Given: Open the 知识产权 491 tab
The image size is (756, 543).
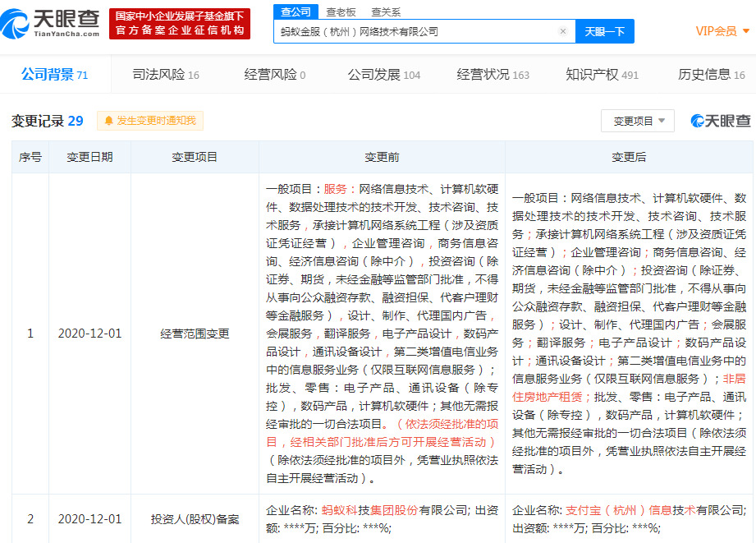Looking at the screenshot, I should tap(602, 74).
